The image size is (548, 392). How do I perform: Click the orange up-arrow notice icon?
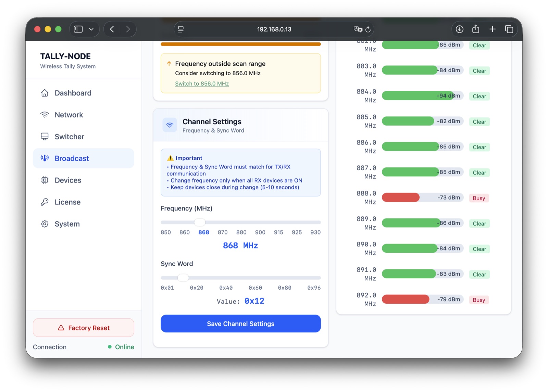pyautogui.click(x=169, y=64)
